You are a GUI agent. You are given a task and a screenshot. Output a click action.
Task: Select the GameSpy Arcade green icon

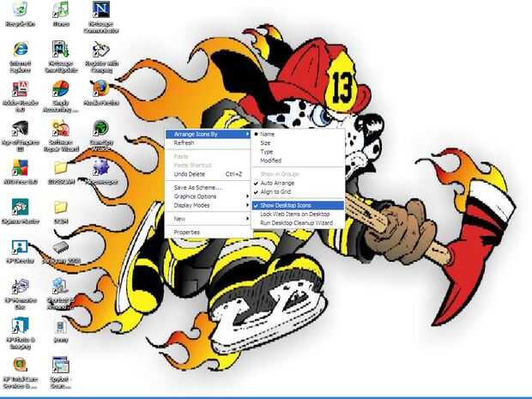[101, 128]
